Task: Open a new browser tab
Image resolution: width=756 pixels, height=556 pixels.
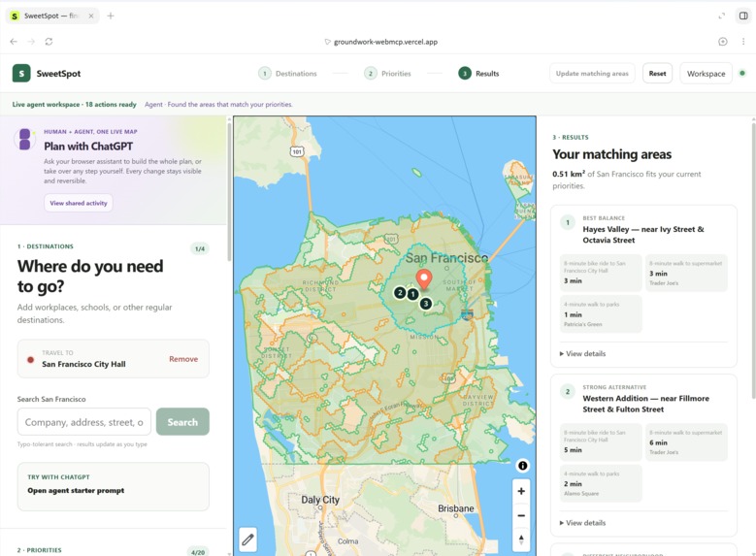Action: click(111, 16)
